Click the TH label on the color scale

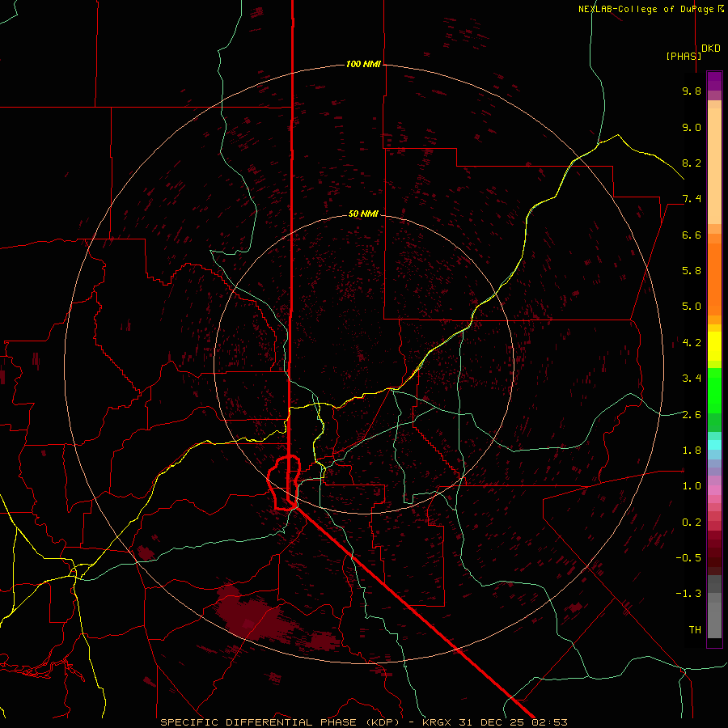click(695, 630)
